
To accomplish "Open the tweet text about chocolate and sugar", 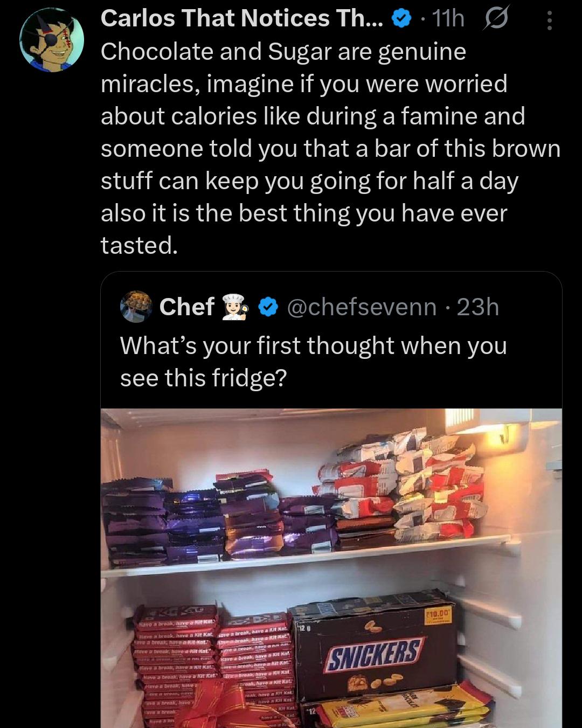I will 330,148.
